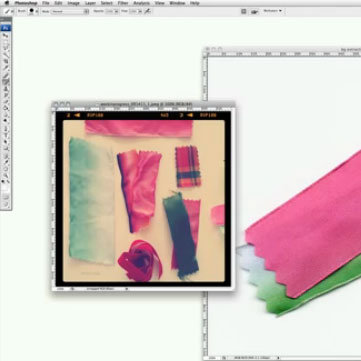Open the tool preset picker in options bar
This screenshot has width=361, height=361.
click(x=9, y=11)
